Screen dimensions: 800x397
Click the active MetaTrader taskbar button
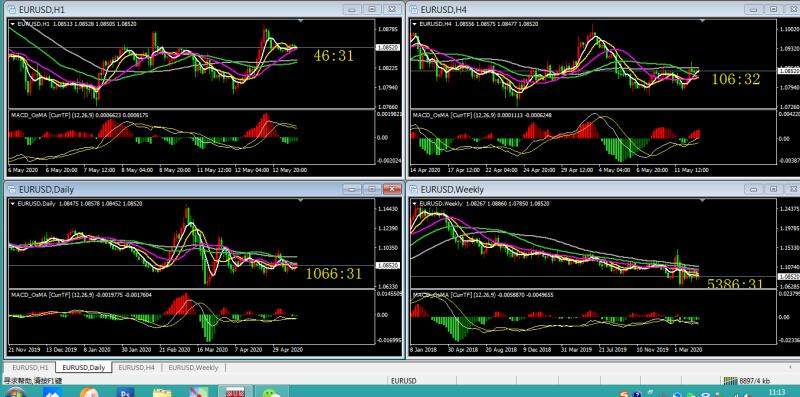point(236,392)
